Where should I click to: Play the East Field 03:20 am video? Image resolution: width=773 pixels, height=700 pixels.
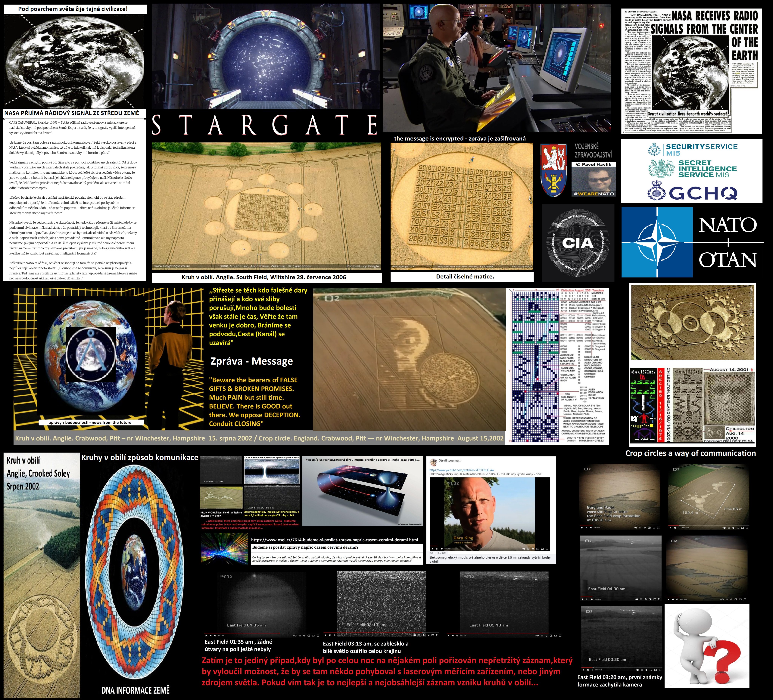tap(584, 670)
